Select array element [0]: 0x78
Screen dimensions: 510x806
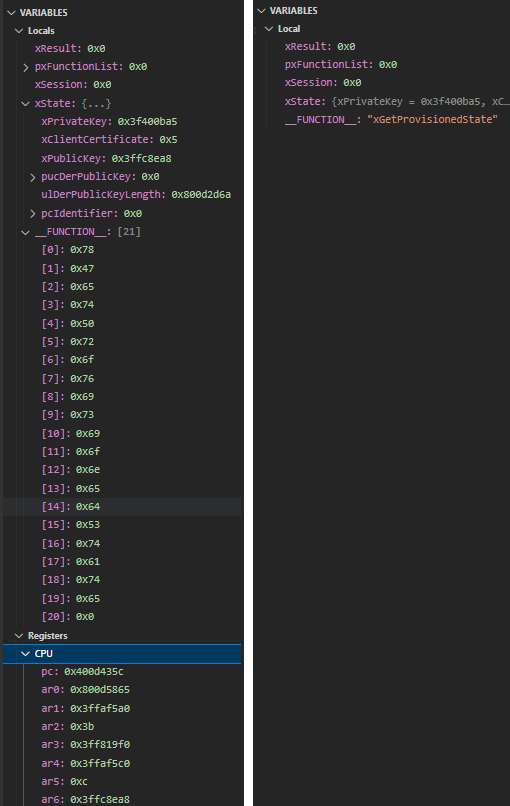(67, 250)
